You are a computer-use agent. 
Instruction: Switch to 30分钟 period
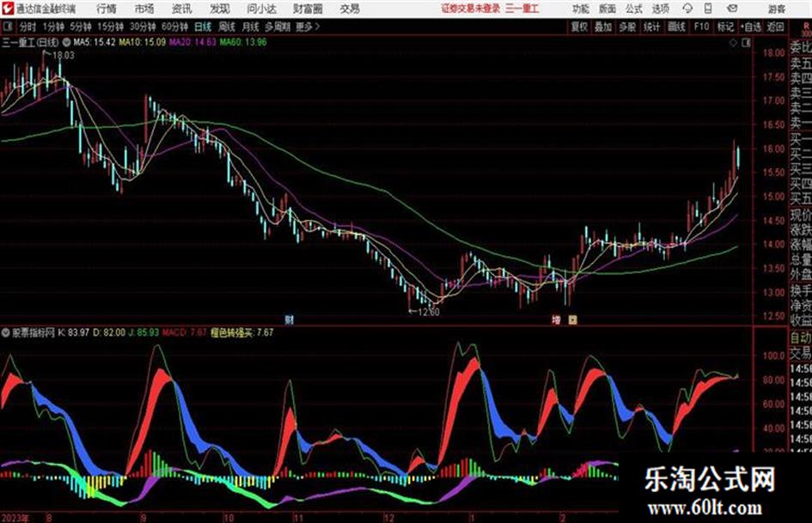pyautogui.click(x=143, y=27)
